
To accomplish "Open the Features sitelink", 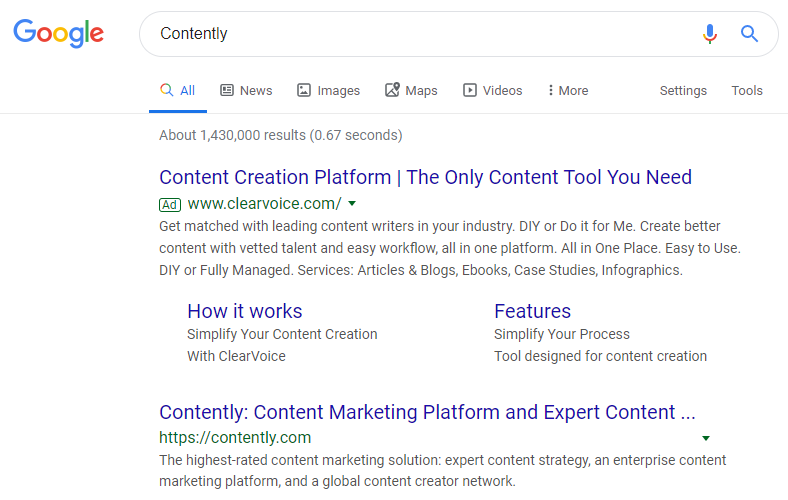I will (532, 311).
